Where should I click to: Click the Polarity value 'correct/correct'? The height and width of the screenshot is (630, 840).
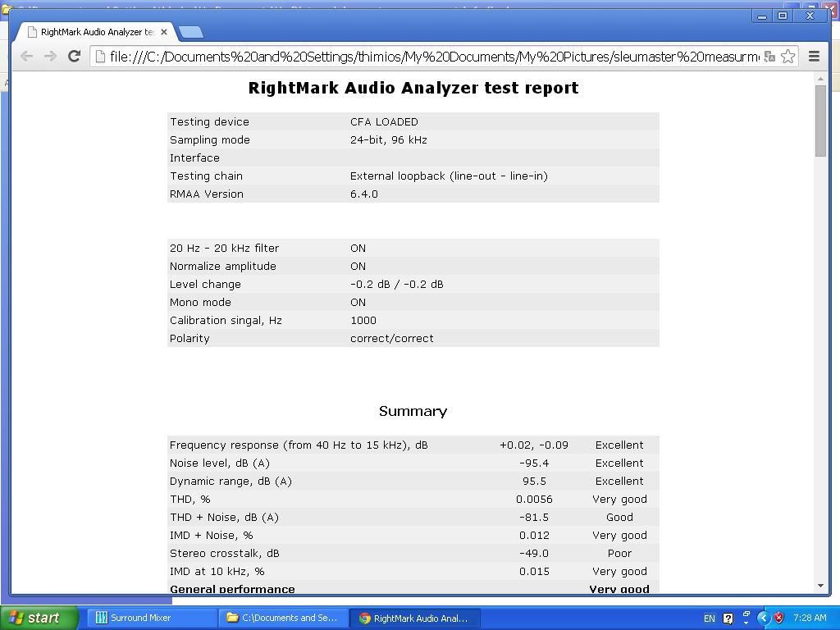click(391, 339)
